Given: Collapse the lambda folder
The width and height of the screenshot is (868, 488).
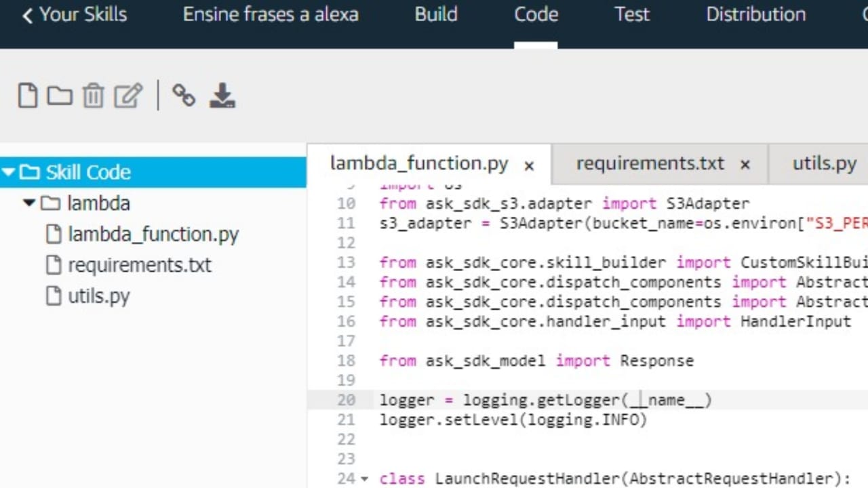Looking at the screenshot, I should (x=28, y=203).
